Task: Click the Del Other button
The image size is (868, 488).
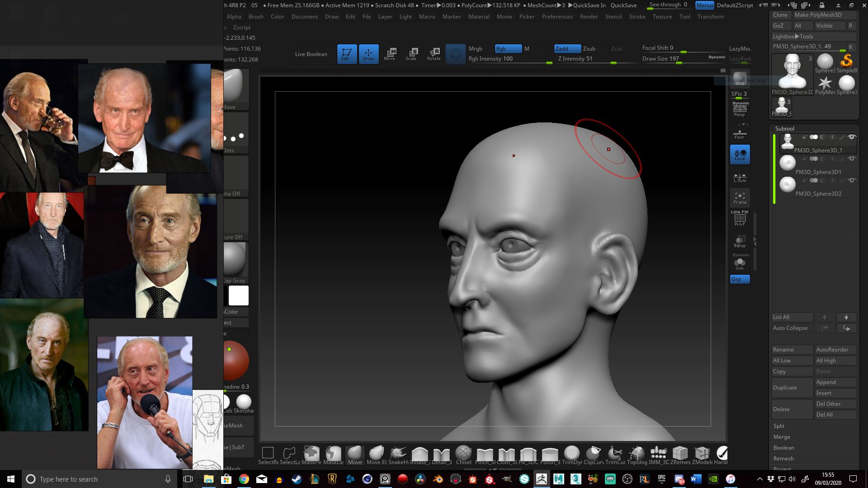Action: pyautogui.click(x=835, y=404)
